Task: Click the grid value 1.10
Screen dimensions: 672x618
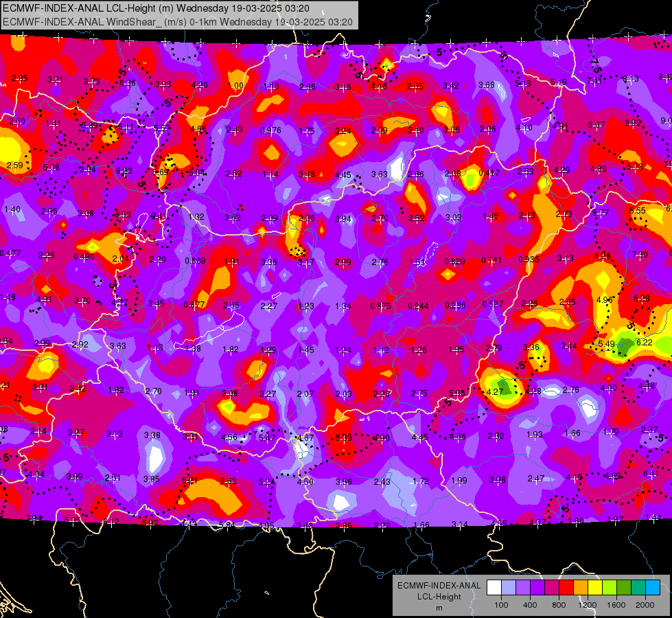Action: 271,87
